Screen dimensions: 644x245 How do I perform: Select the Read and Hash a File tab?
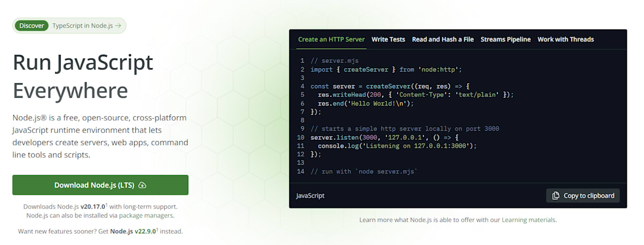click(x=443, y=39)
